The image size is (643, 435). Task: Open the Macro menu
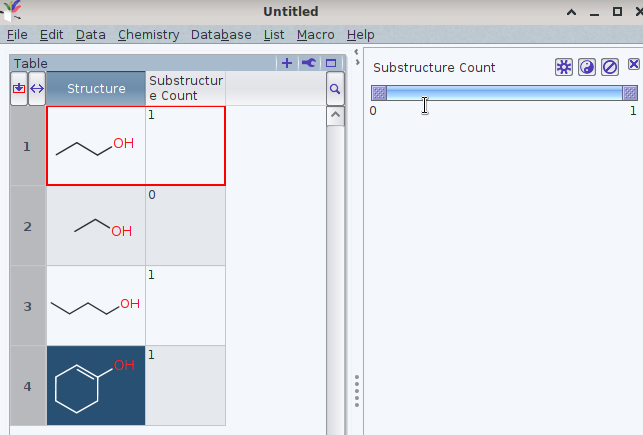[315, 34]
